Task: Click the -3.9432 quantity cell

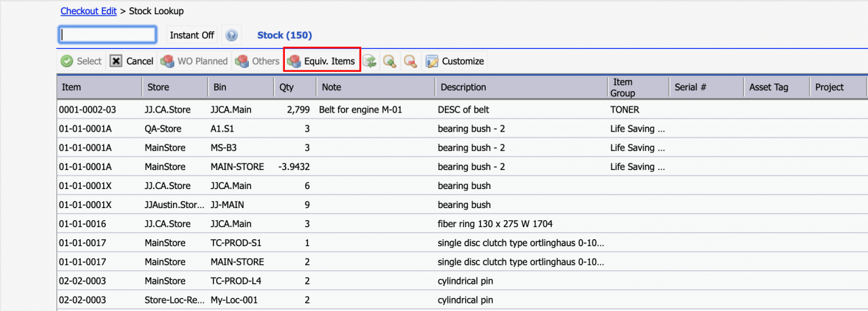Action: pyautogui.click(x=294, y=166)
